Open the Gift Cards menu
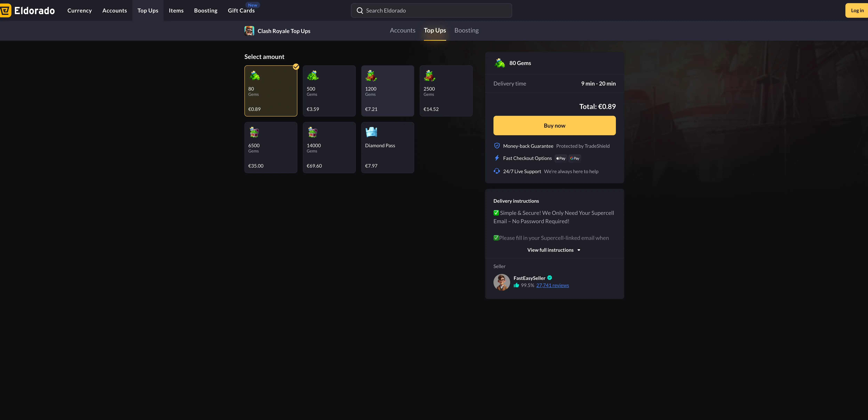The image size is (868, 420). click(241, 11)
